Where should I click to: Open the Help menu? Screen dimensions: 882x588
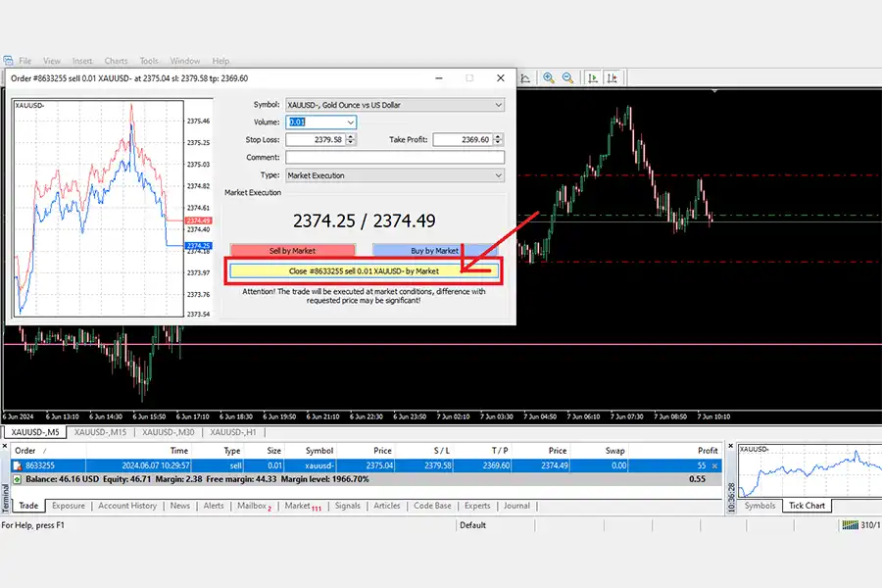(x=220, y=61)
